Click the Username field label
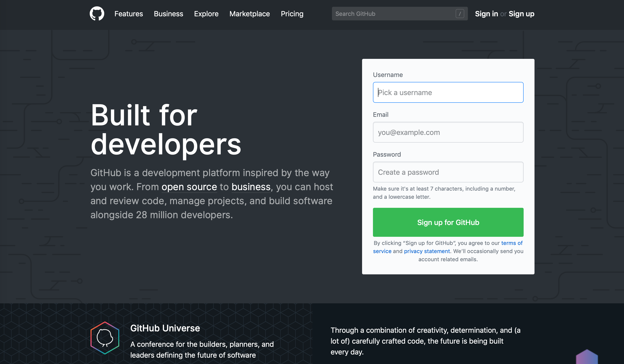The height and width of the screenshot is (364, 624). click(x=388, y=75)
